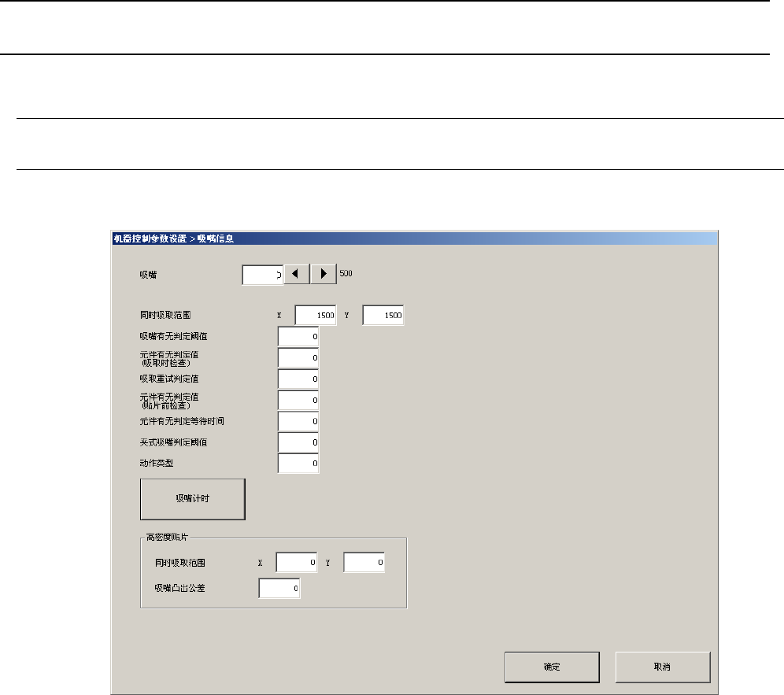Image resolution: width=784 pixels, height=695 pixels.
Task: Select the 元件有无判定值 (吸取时检查) field
Action: 298,358
